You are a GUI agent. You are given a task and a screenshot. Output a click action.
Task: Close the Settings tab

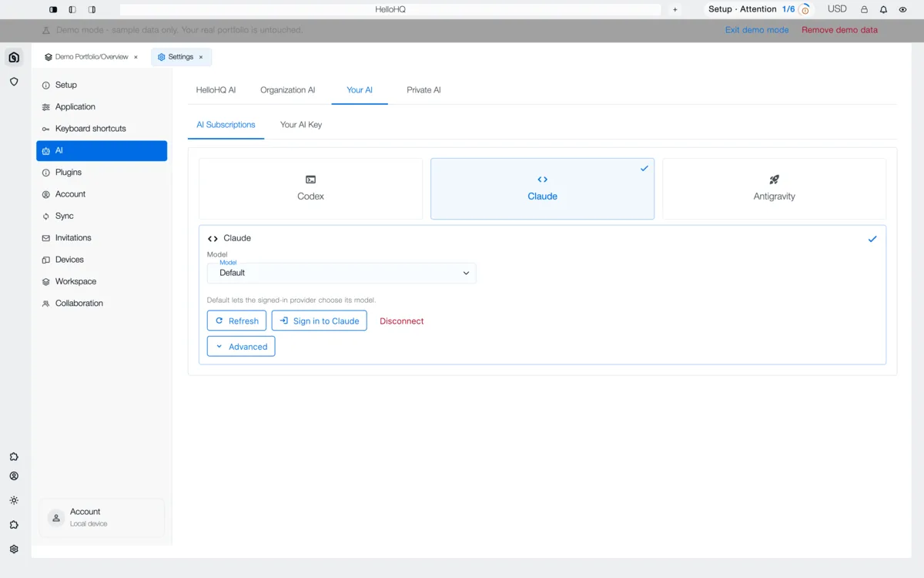tap(201, 57)
